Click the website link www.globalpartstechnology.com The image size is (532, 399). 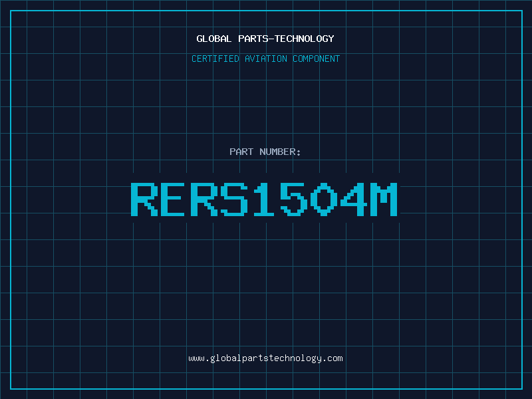pyautogui.click(x=265, y=358)
